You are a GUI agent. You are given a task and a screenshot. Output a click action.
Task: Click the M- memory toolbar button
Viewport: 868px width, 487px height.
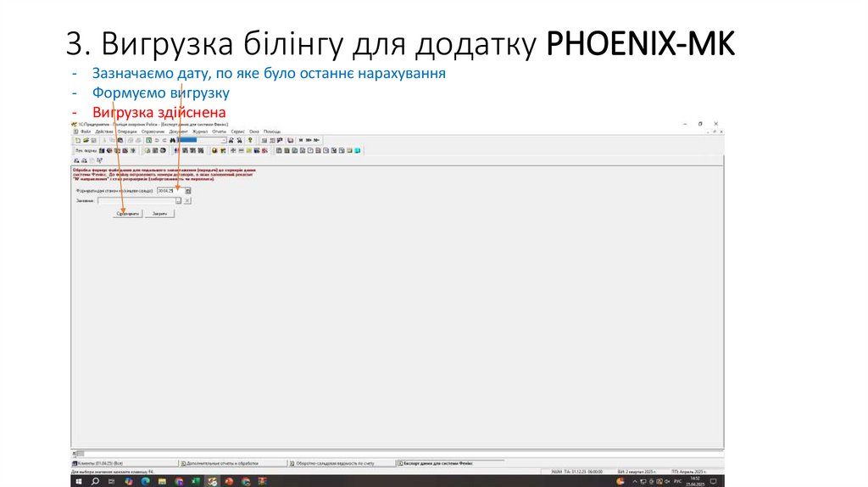point(317,140)
